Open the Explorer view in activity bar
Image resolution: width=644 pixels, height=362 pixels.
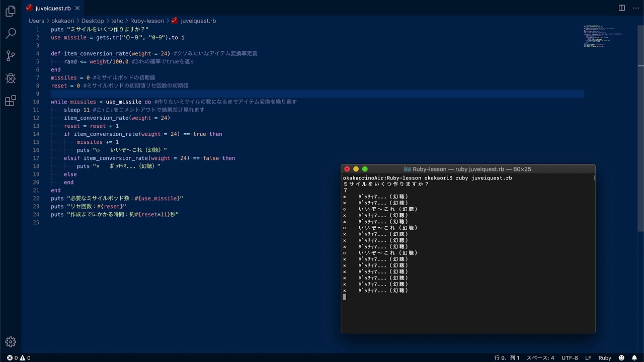tap(11, 12)
